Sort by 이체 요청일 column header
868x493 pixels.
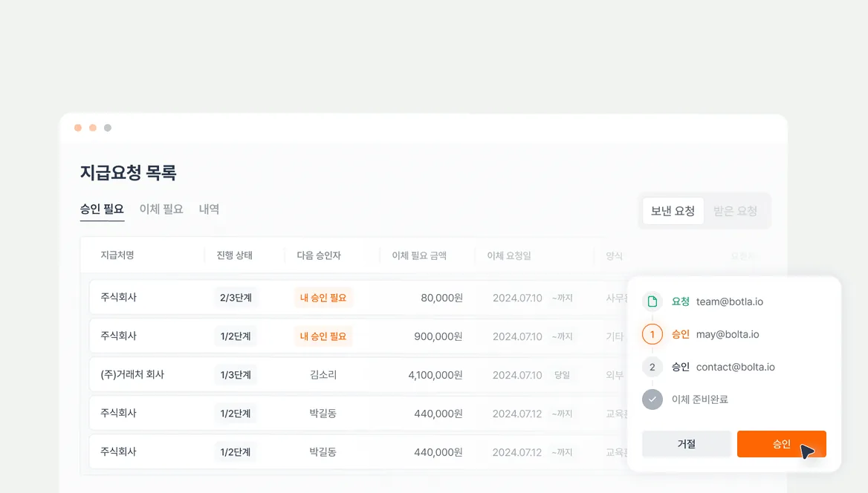point(509,255)
